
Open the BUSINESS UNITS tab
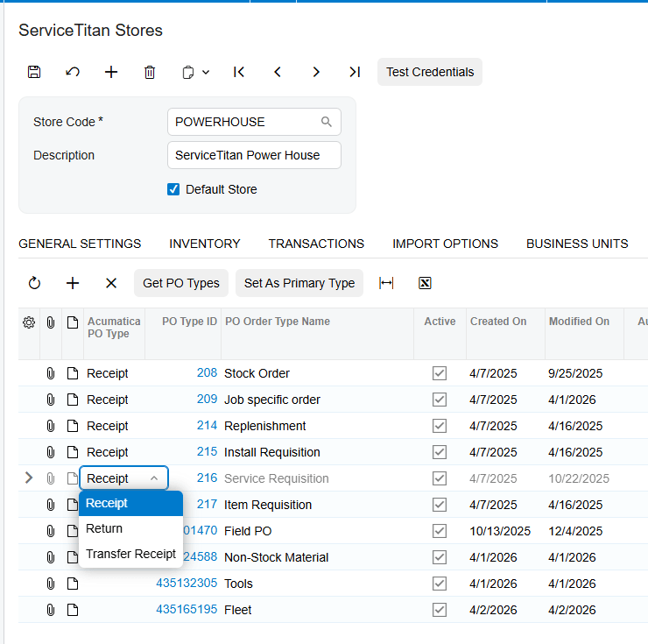577,244
